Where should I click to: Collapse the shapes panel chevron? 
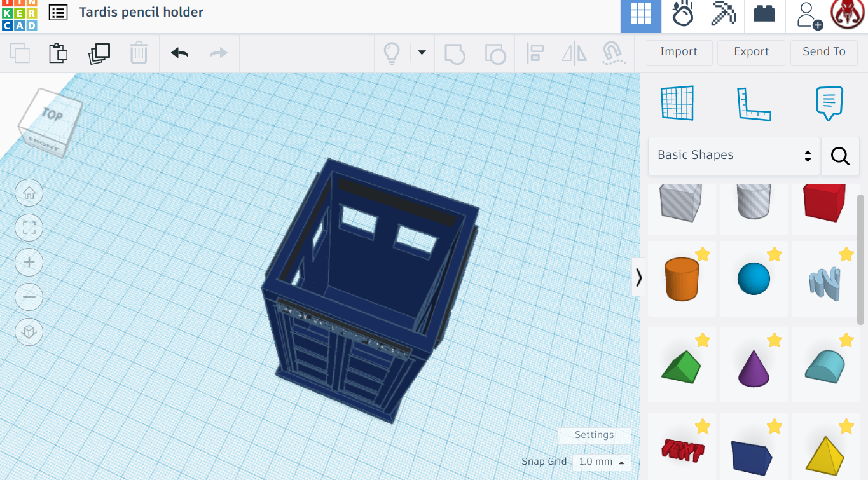[638, 277]
